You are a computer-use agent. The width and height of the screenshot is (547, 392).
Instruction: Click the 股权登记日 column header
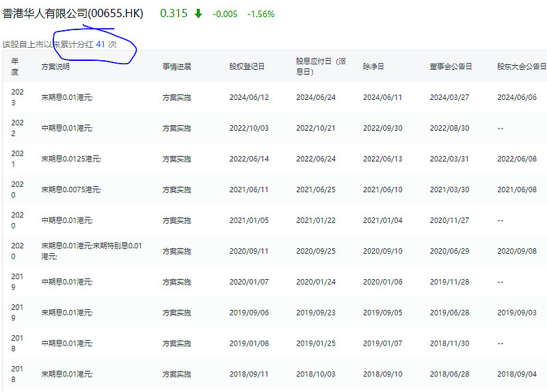[x=247, y=66]
